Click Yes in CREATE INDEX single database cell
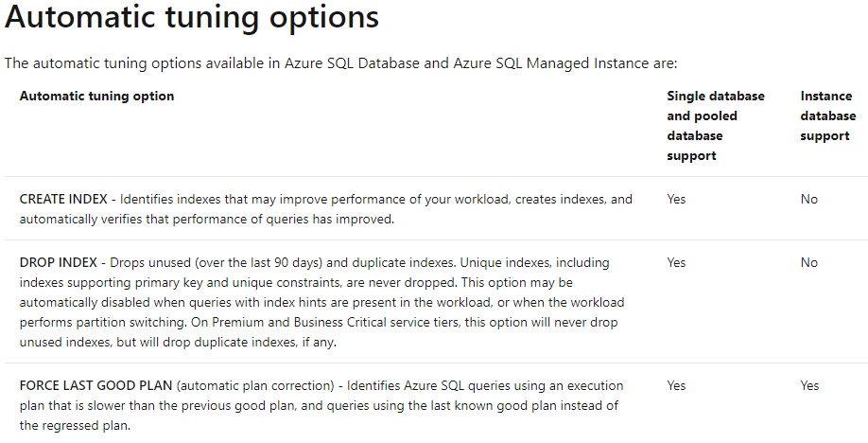Viewport: 868px width, 443px height. pos(676,199)
